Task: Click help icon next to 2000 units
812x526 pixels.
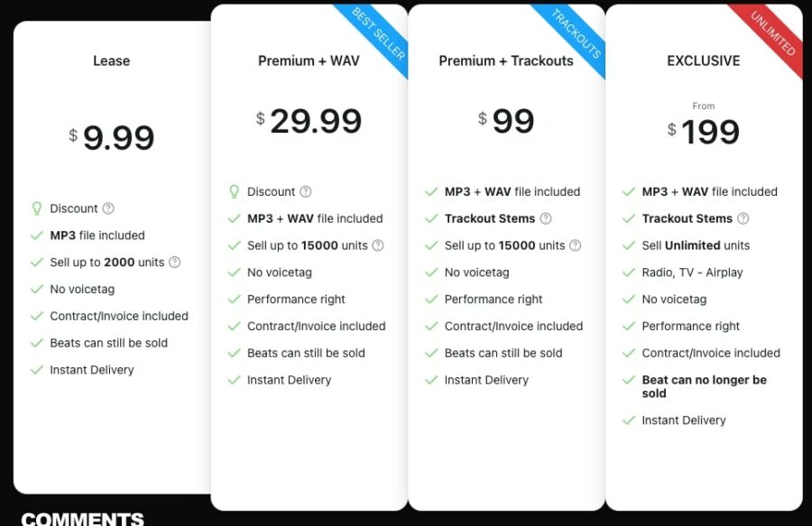Action: click(x=175, y=263)
